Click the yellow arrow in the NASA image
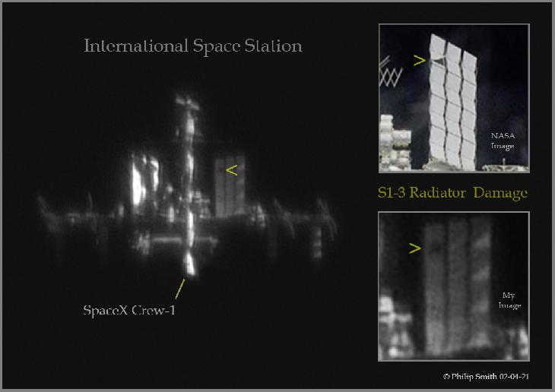The height and width of the screenshot is (392, 555). [418, 61]
